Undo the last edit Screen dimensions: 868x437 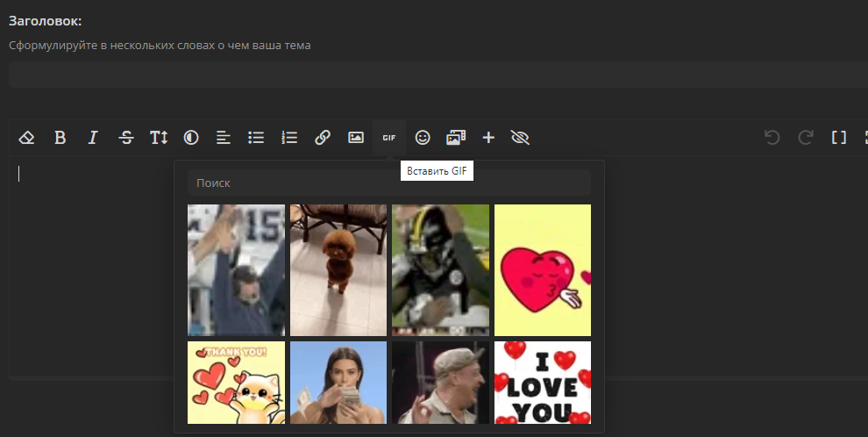click(772, 138)
